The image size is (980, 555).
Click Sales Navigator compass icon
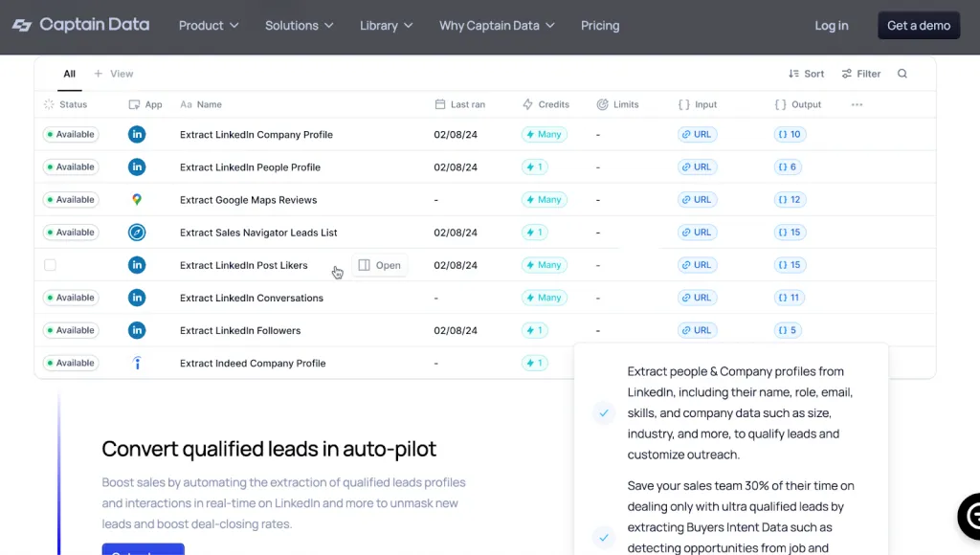[137, 233]
